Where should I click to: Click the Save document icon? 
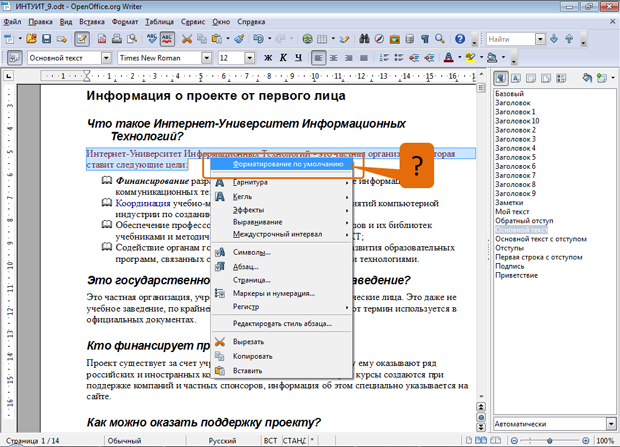click(46, 39)
